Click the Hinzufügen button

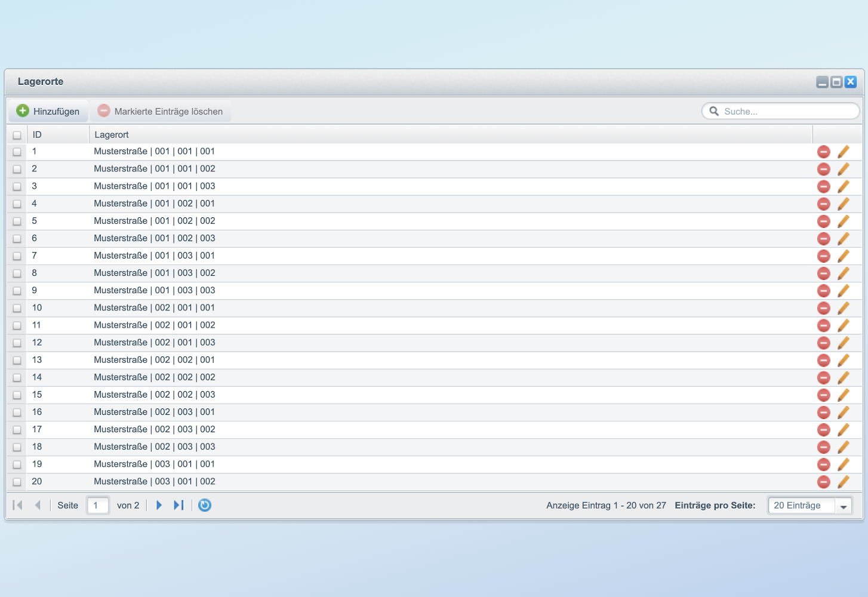(x=48, y=111)
